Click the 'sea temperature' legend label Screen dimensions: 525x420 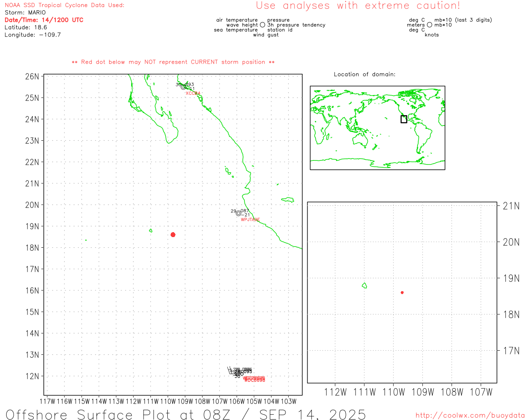[236, 30]
